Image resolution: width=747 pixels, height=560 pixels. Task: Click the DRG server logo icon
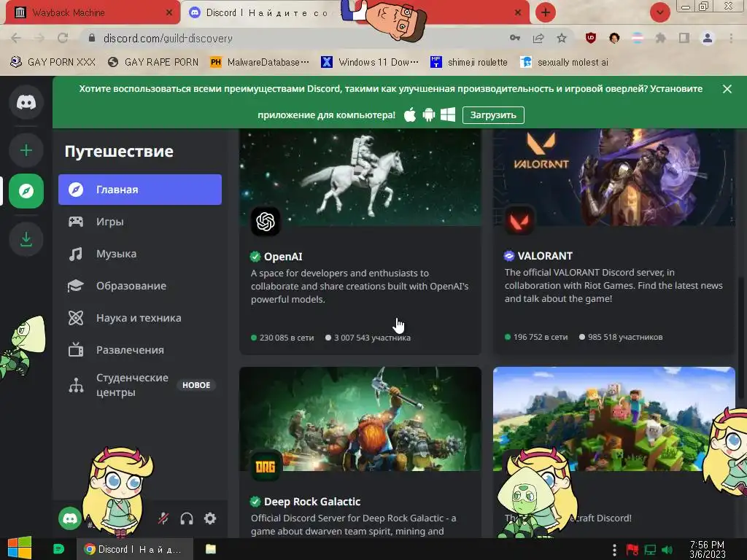266,467
